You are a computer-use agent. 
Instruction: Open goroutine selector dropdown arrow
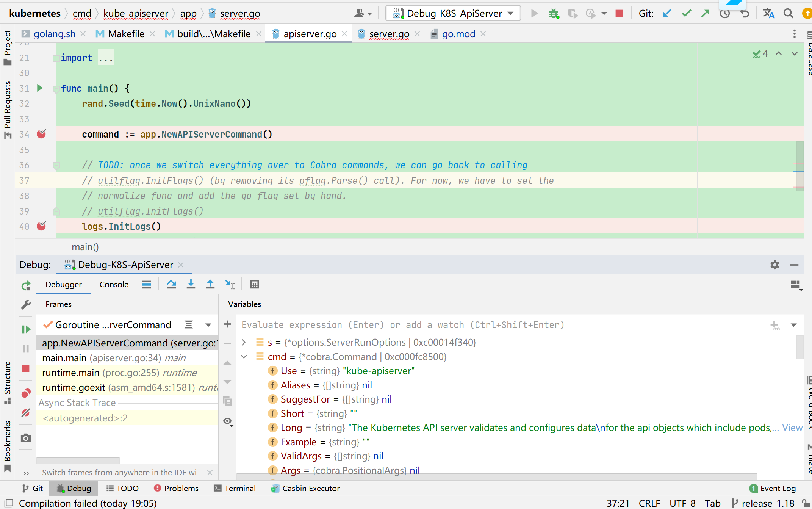click(208, 325)
